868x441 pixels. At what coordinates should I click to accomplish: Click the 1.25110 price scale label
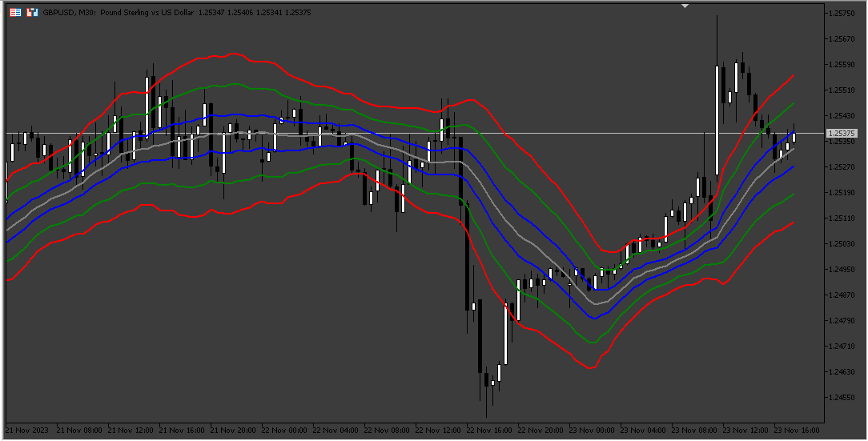tap(842, 218)
